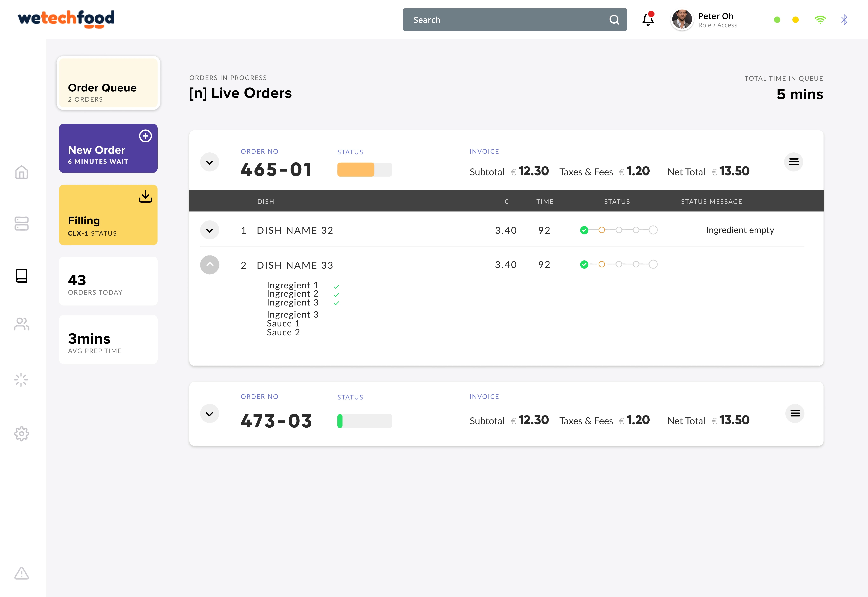868x597 pixels.
Task: Click into the Search field
Action: point(515,20)
